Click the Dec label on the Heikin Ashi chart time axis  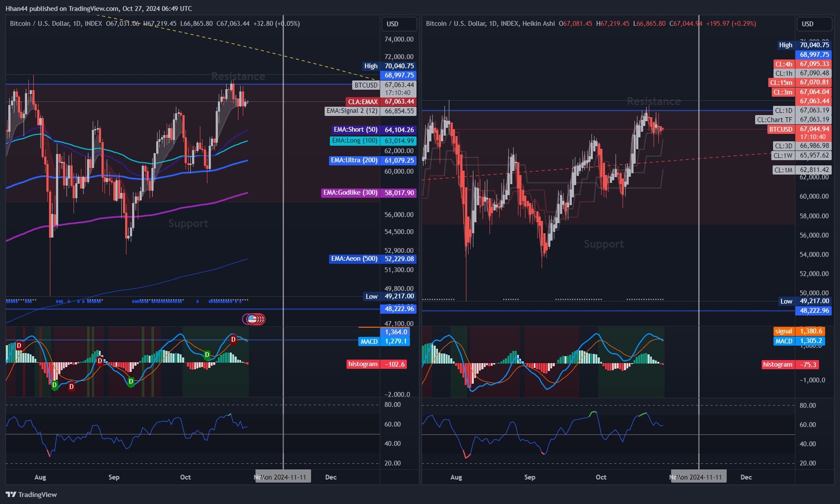(x=746, y=477)
